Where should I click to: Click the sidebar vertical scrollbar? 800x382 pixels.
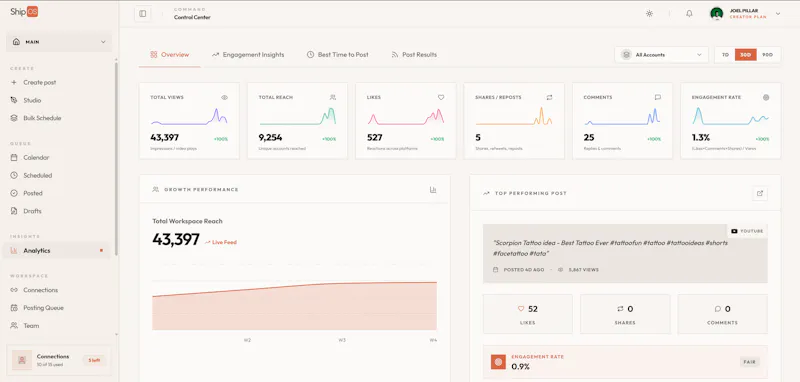[x=116, y=158]
